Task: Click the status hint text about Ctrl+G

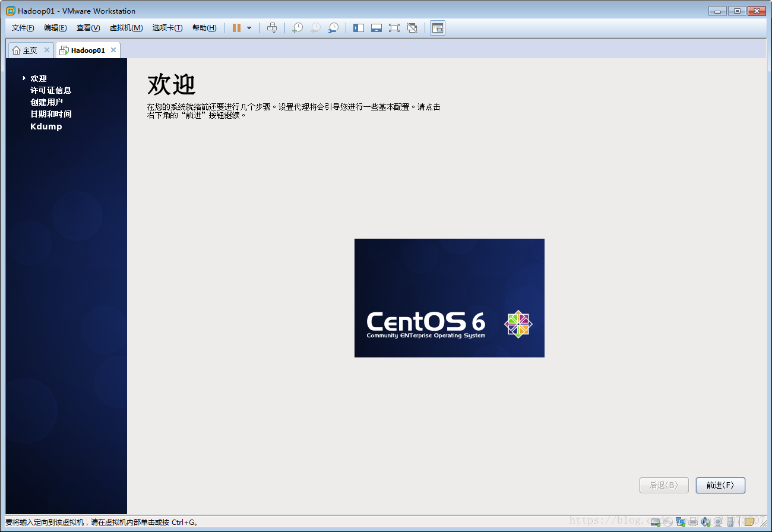Action: tap(102, 522)
